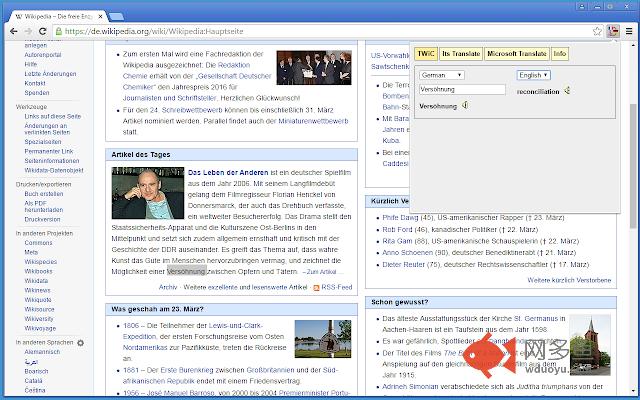
Task: Play pronunciation of the word reconciliation
Action: (567, 90)
